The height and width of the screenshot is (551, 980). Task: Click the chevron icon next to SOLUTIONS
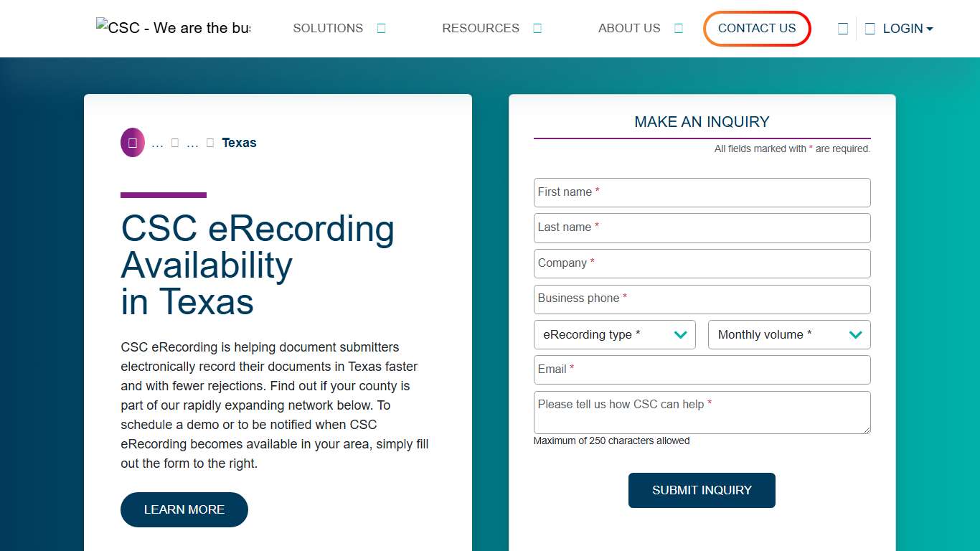click(x=381, y=28)
